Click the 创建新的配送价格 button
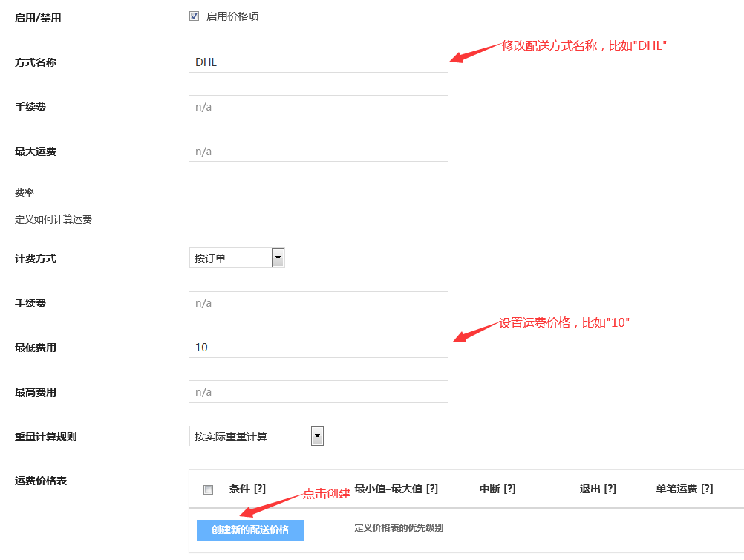 point(249,530)
